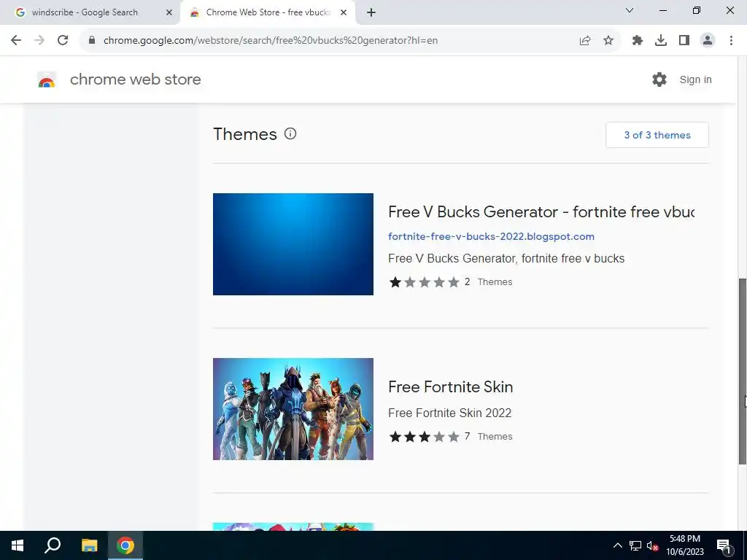Open Windows taskbar search
The image size is (747, 560).
pyautogui.click(x=53, y=545)
